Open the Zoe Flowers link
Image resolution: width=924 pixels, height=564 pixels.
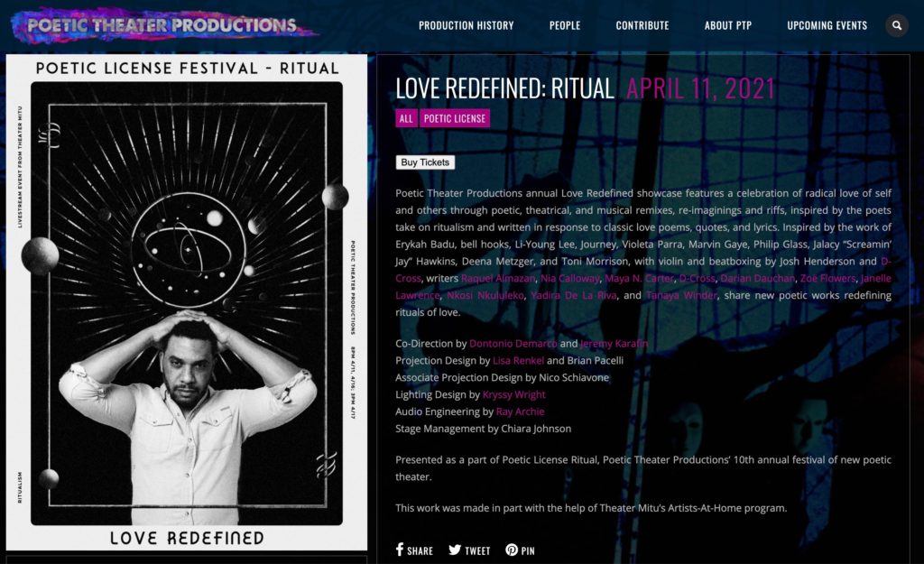827,278
